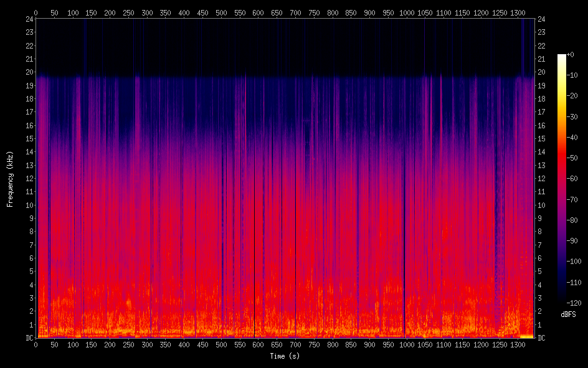Select the "-70" color scale label
Screen dimensions: 588x368
(572, 200)
